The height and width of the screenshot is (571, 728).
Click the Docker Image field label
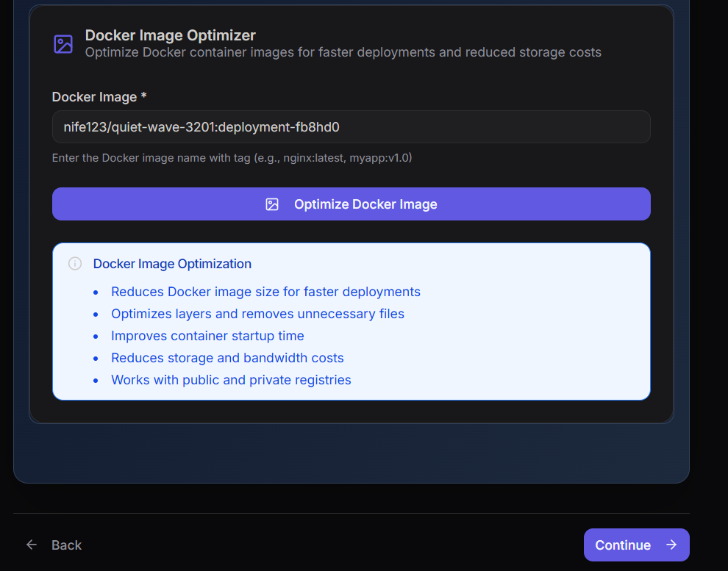pyautogui.click(x=94, y=97)
